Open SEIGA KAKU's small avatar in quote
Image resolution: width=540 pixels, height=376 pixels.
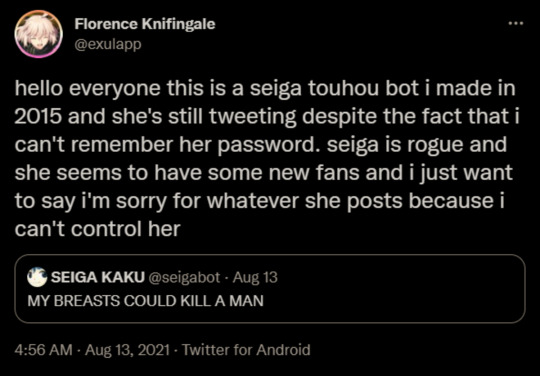(x=37, y=277)
